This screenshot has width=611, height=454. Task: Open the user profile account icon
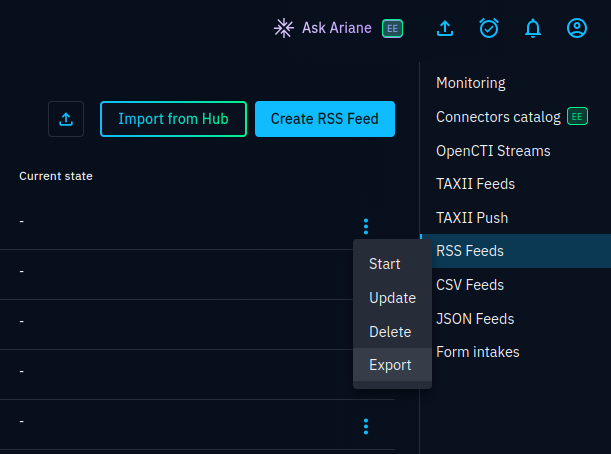pyautogui.click(x=577, y=28)
